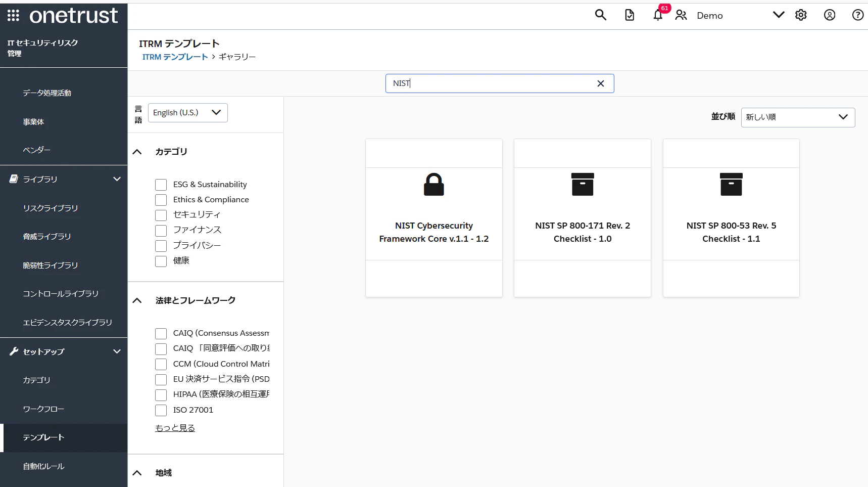Open the Demo organization dropdown chevron
Screen dimensions: 868x487
coord(779,15)
